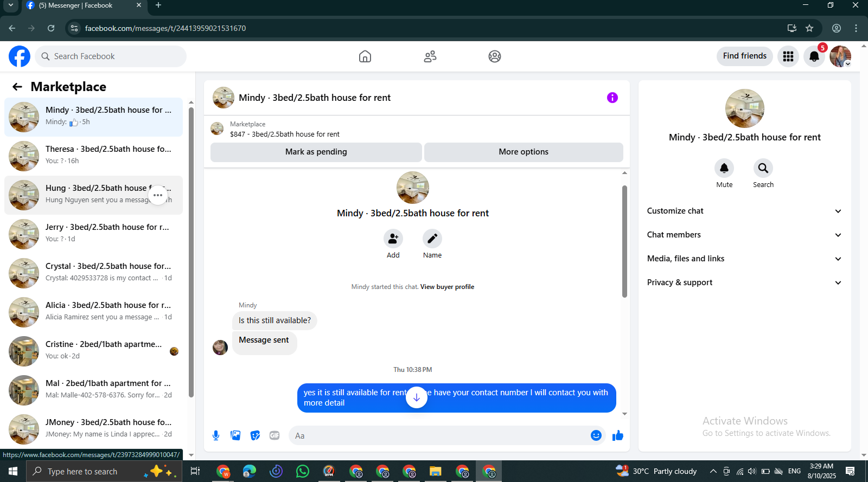Click the browser address bar URL
Screen dimensions: 868x482
pos(165,28)
